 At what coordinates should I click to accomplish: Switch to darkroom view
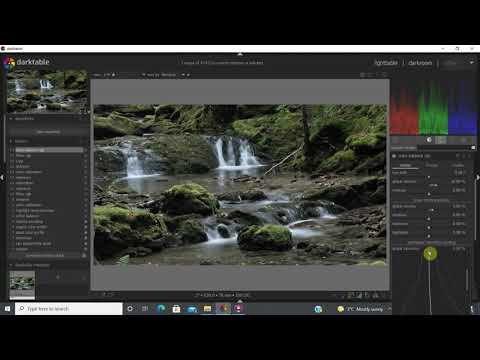tap(420, 63)
